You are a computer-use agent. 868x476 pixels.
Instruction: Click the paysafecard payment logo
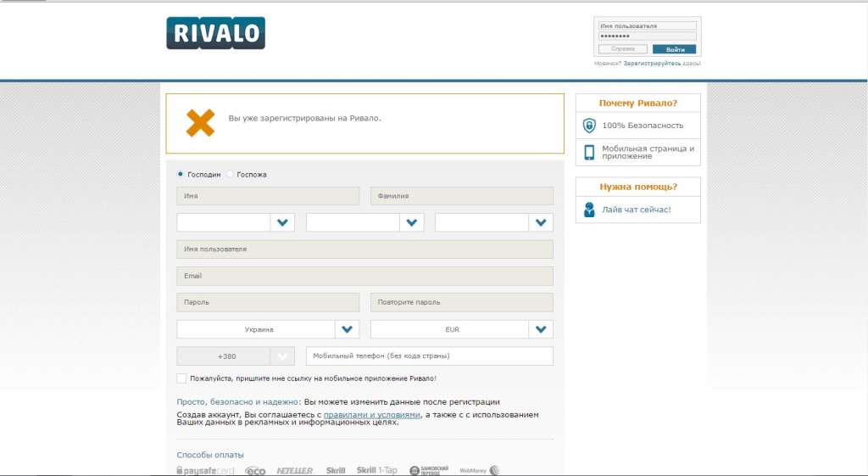coord(205,470)
